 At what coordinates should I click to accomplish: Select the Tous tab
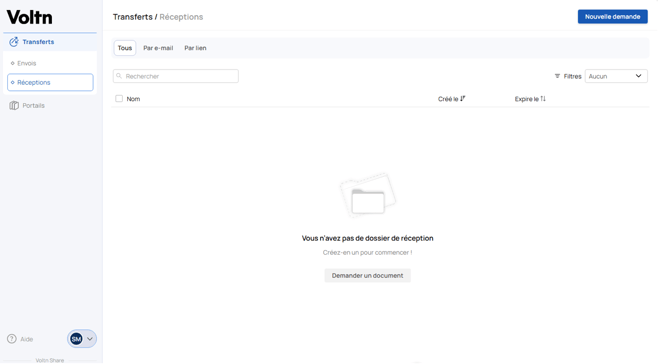coord(125,48)
